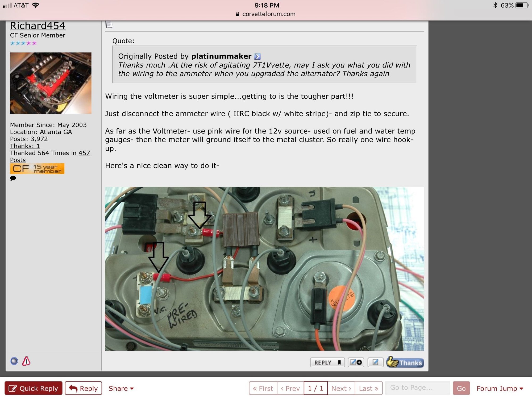This screenshot has height=399, width=532.
Task: Click the view post arrow beside platinummaker
Action: pyautogui.click(x=257, y=56)
